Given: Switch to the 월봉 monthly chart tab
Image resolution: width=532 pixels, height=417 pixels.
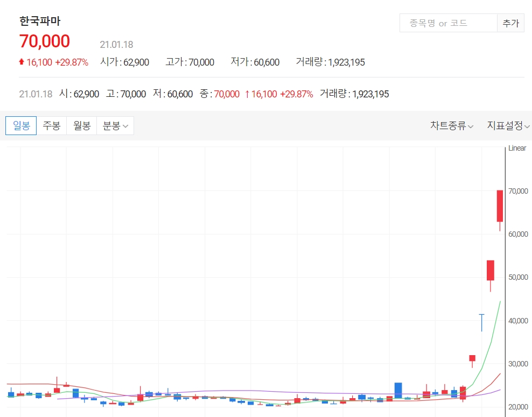Looking at the screenshot, I should click(x=82, y=126).
